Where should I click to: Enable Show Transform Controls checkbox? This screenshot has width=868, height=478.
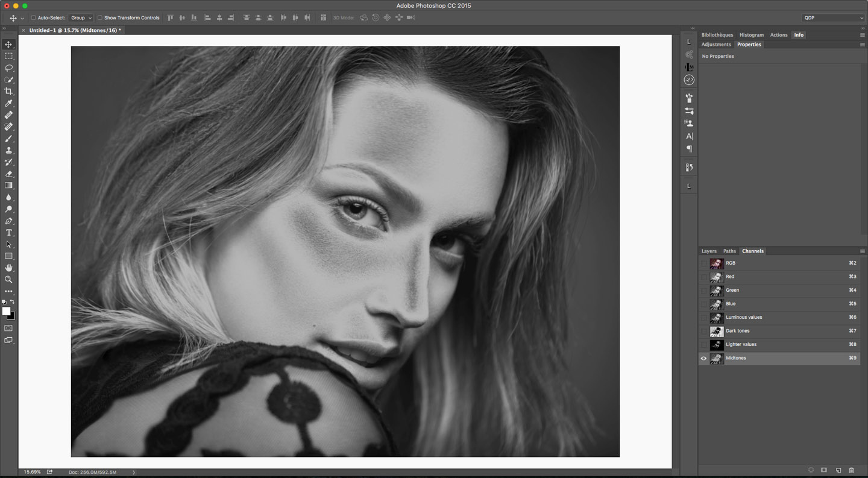pyautogui.click(x=100, y=18)
